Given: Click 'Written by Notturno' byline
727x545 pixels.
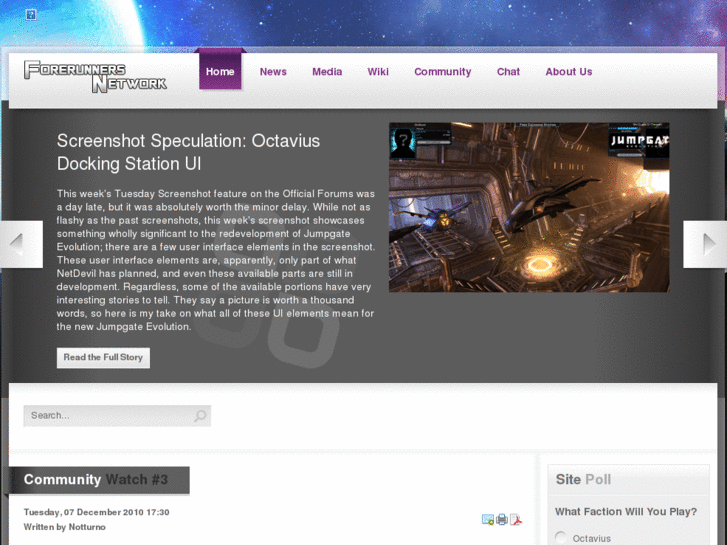Looking at the screenshot, I should 65,527.
